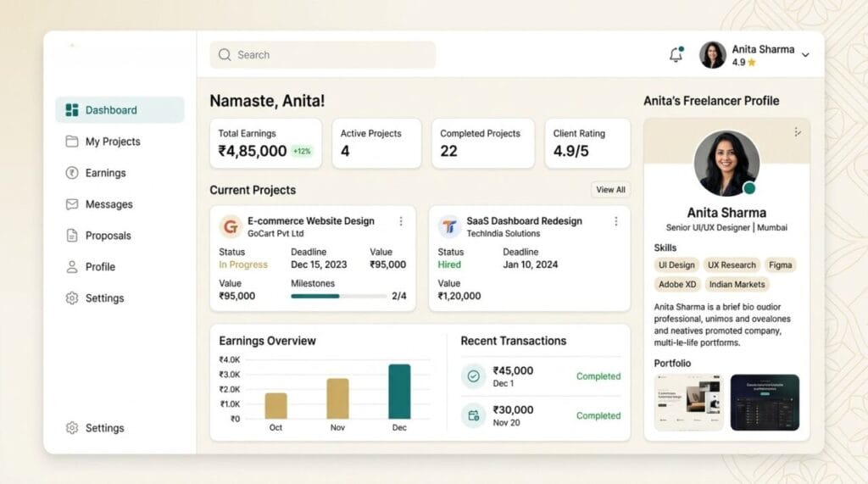Click the Milestones progress bar
The height and width of the screenshot is (484, 868).
(x=339, y=297)
